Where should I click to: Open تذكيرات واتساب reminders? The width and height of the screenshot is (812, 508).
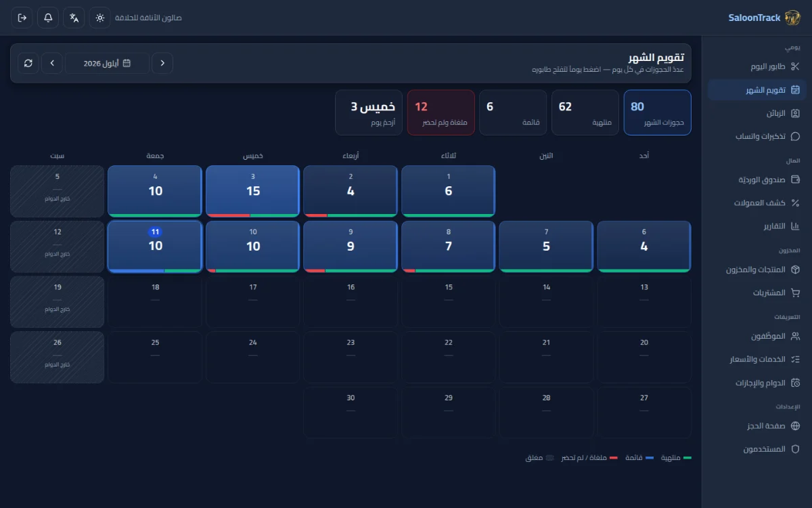pos(757,136)
